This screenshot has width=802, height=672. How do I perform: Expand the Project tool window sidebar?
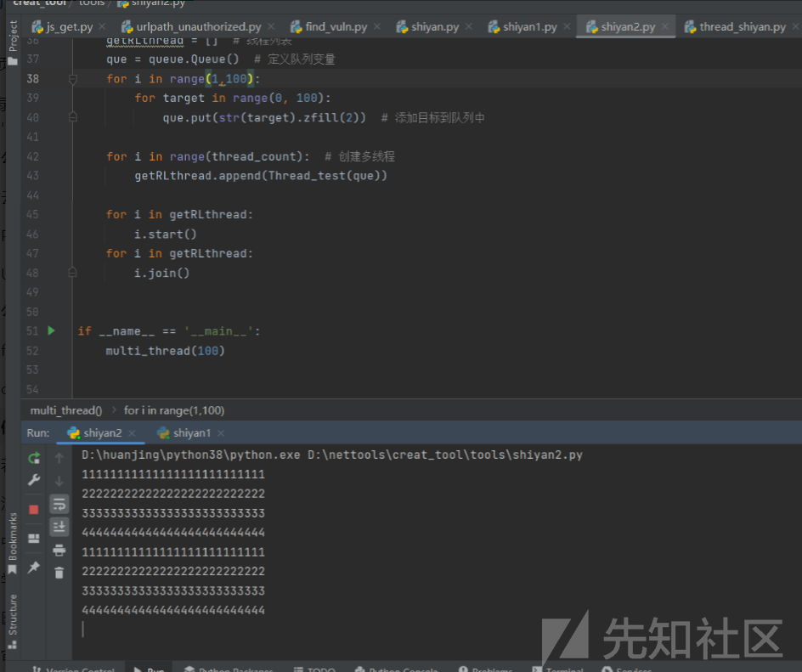[12, 42]
